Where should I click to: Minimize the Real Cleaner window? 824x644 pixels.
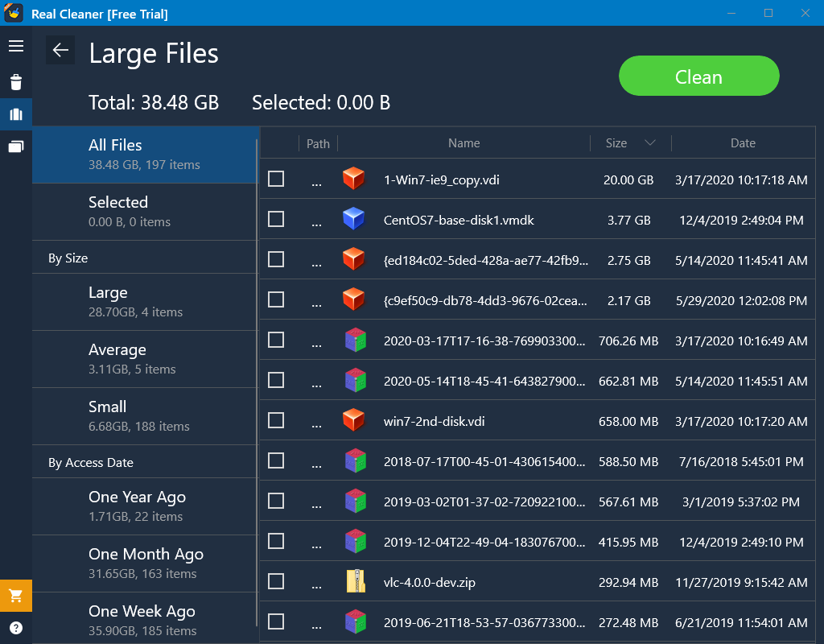(x=731, y=13)
